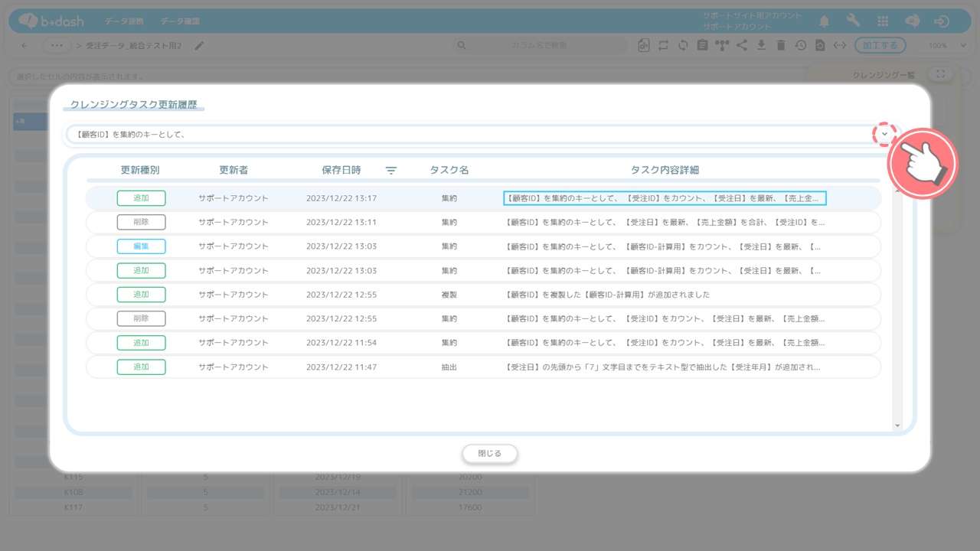980x551 pixels.
Task: Click the download icon in the toolbar
Action: pyautogui.click(x=761, y=45)
